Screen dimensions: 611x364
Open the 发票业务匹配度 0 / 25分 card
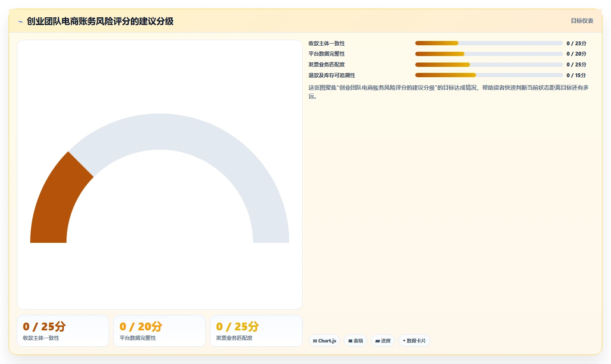(x=256, y=331)
